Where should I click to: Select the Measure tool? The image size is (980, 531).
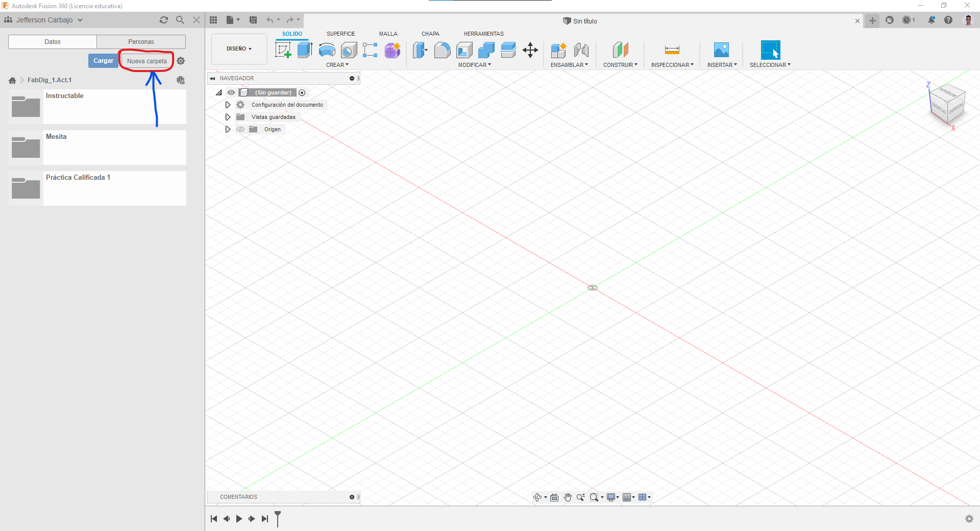coord(672,50)
